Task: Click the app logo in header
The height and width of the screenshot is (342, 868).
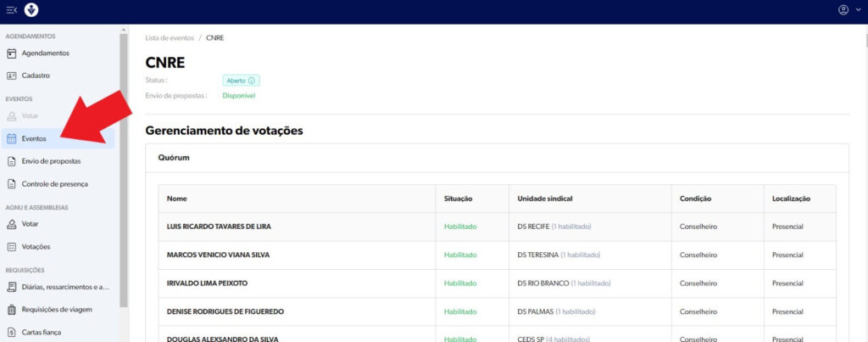Action: point(31,10)
